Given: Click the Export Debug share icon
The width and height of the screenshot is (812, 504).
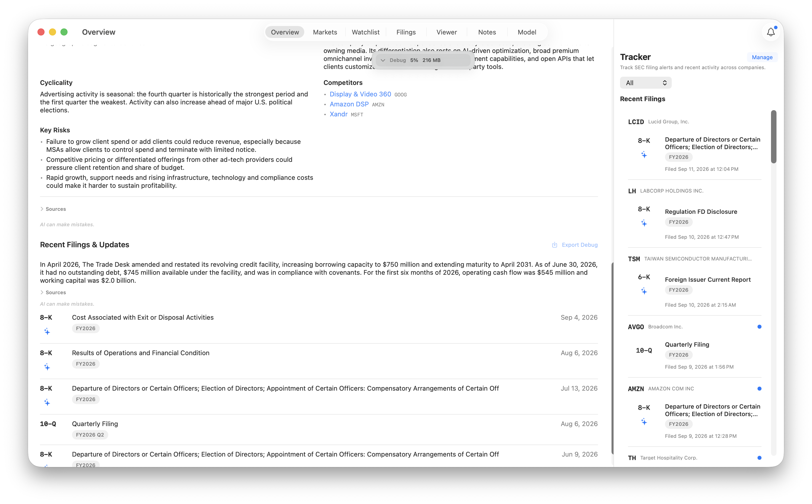Looking at the screenshot, I should coord(554,245).
